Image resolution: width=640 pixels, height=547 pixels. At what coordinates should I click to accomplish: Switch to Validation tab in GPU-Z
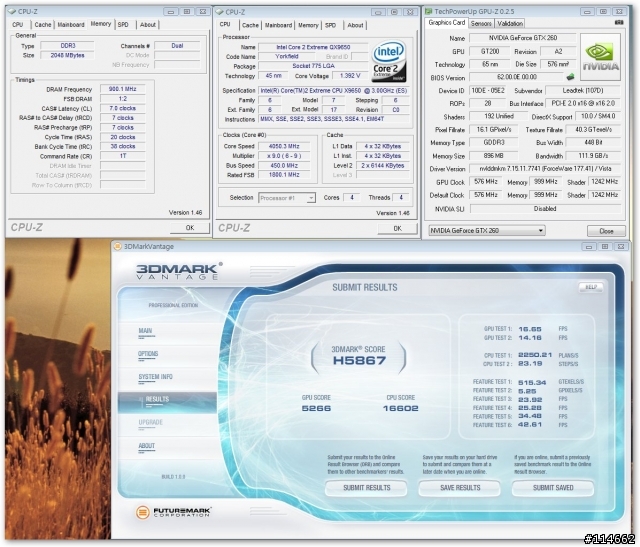click(x=510, y=24)
